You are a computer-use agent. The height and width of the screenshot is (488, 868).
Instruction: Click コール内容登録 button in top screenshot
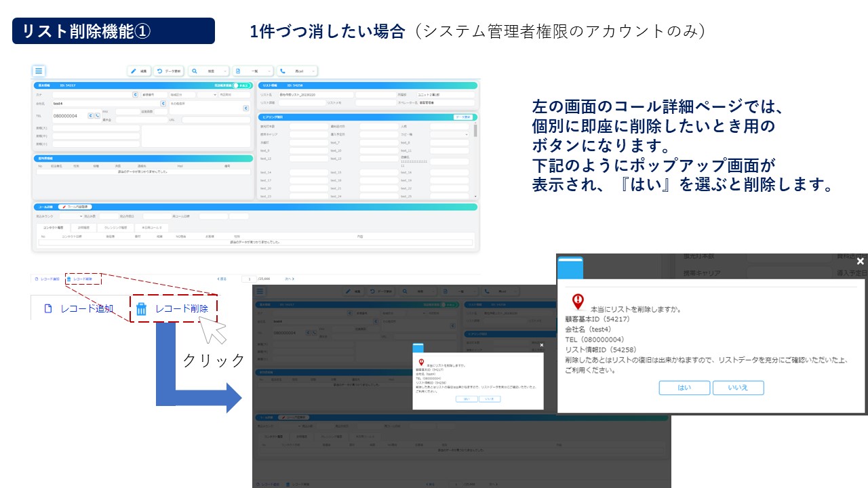[x=74, y=206]
